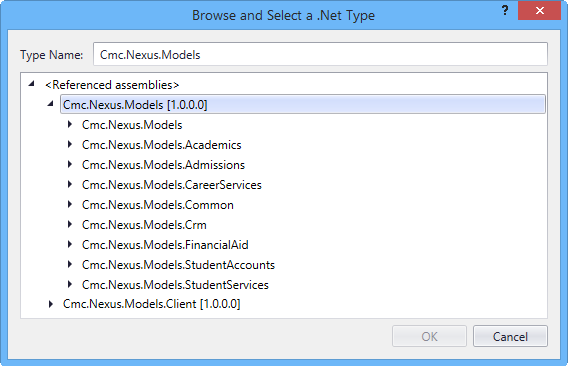Click into the Type Name text field
568x366 pixels.
click(x=320, y=54)
